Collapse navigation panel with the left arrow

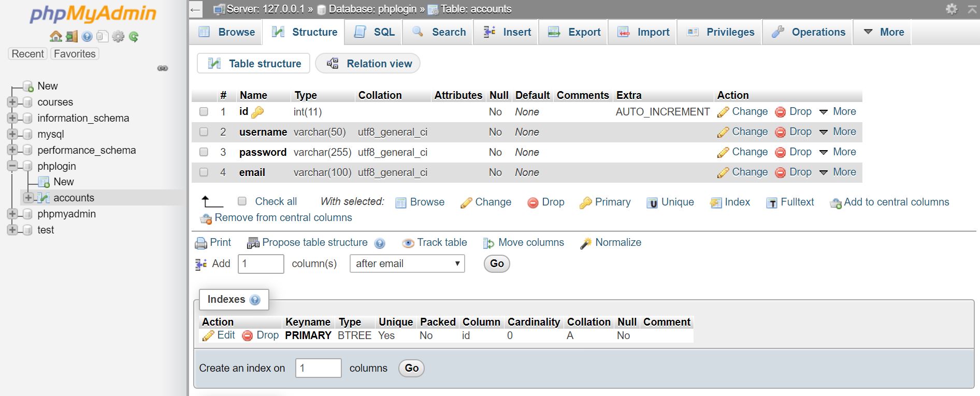pos(195,9)
